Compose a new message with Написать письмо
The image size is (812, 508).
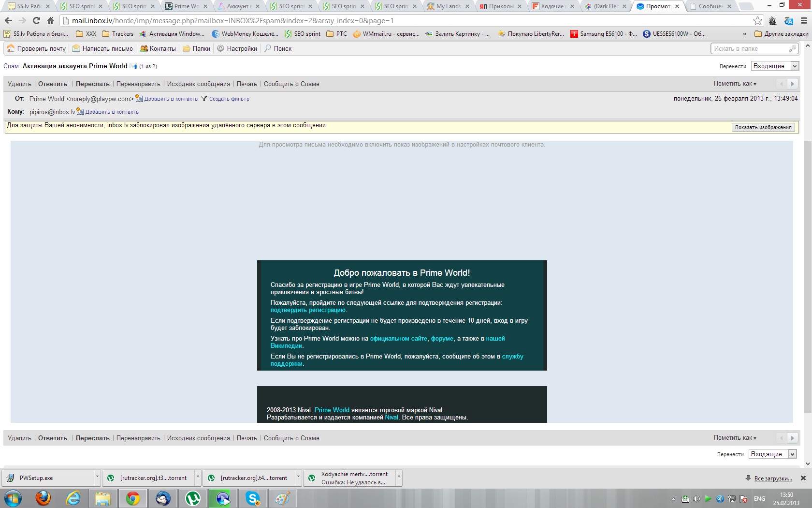click(x=102, y=48)
